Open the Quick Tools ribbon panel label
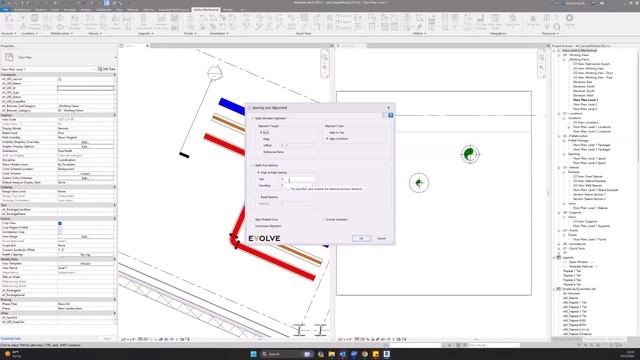 [303, 33]
